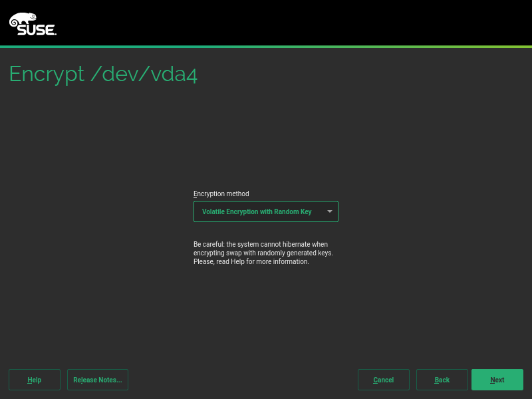Image resolution: width=532 pixels, height=399 pixels.
Task: Click the '/dev/vda4' device name in the title
Action: click(144, 74)
